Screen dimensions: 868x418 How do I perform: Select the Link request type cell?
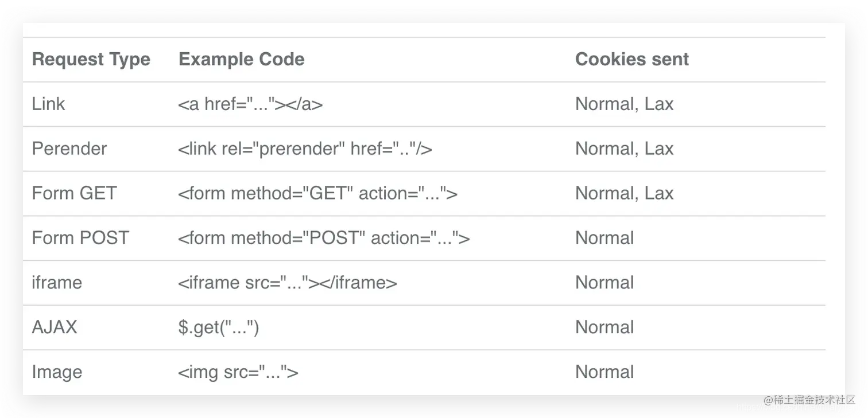[x=49, y=104]
